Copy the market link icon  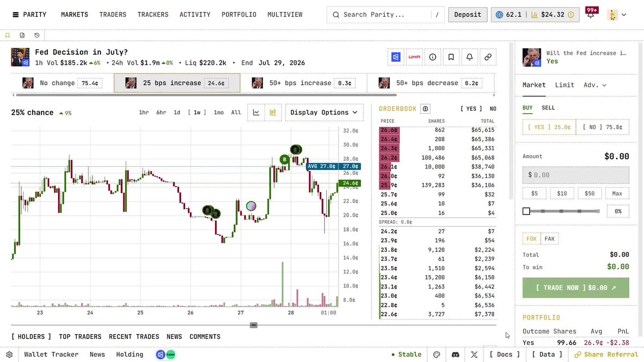[x=488, y=57]
